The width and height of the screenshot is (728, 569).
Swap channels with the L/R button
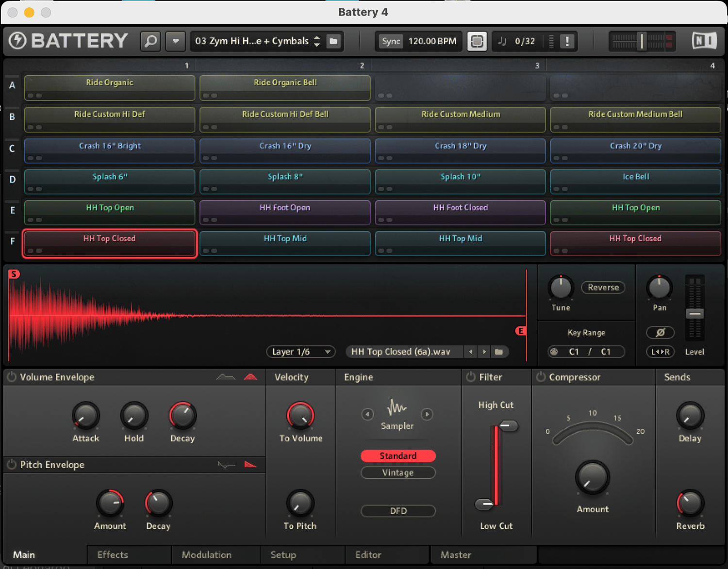point(660,352)
